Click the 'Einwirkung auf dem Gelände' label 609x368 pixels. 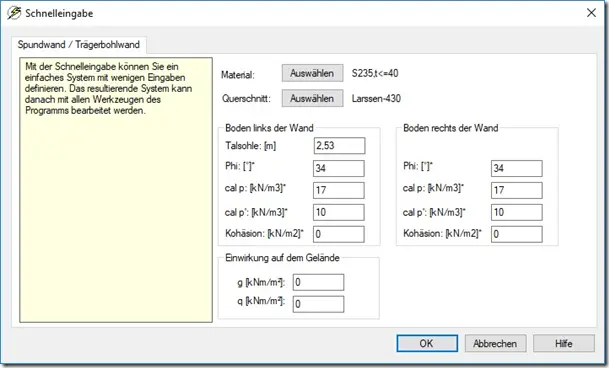[282, 258]
